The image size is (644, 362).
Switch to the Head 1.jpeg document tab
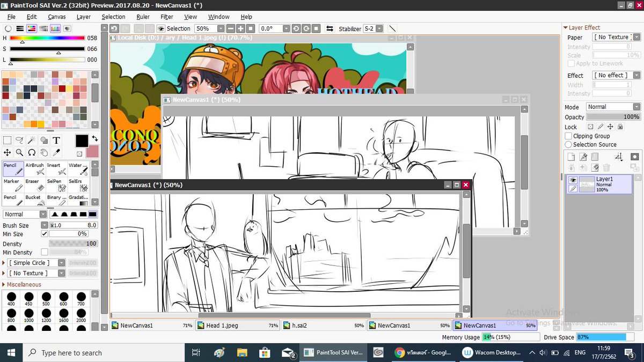click(x=238, y=326)
